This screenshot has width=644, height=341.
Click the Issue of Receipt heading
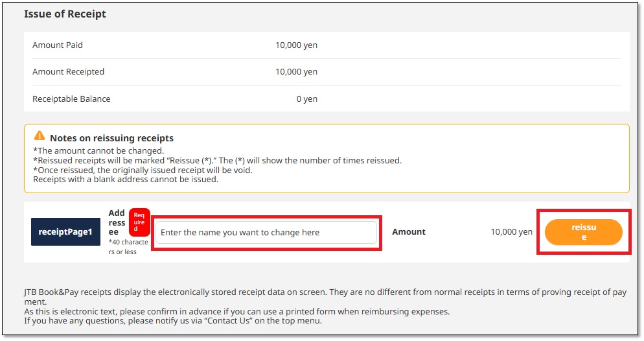[x=65, y=14]
